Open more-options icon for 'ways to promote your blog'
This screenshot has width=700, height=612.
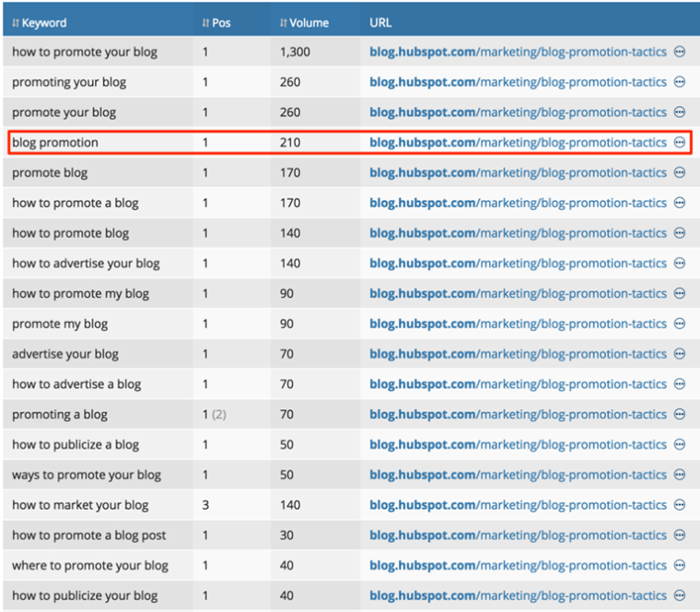[x=680, y=475]
